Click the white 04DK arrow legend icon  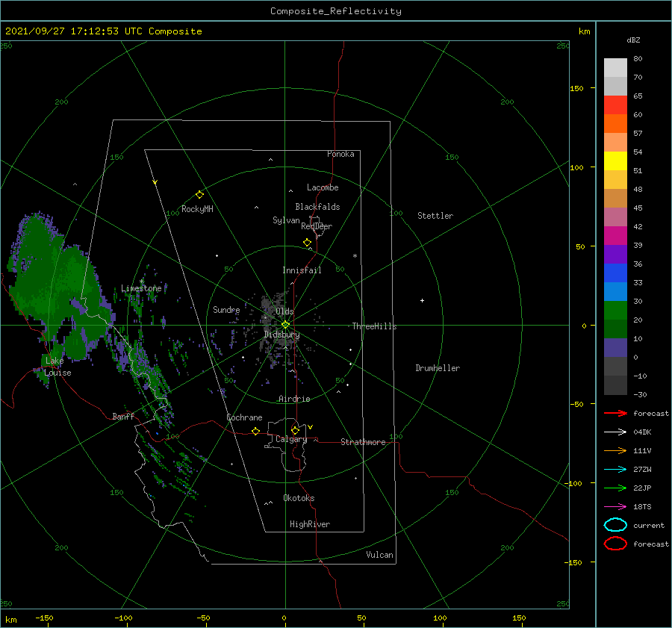615,432
